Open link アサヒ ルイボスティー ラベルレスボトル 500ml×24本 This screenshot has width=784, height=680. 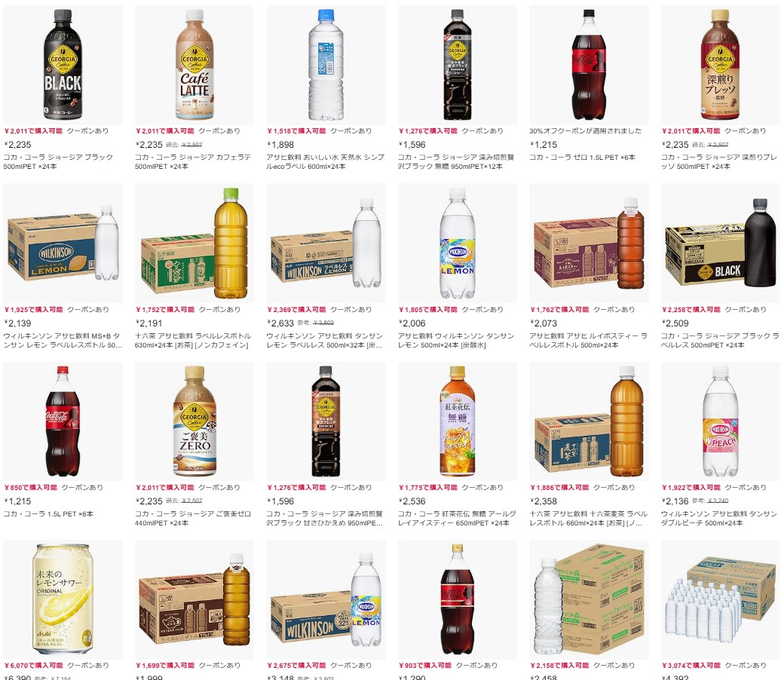click(x=589, y=340)
